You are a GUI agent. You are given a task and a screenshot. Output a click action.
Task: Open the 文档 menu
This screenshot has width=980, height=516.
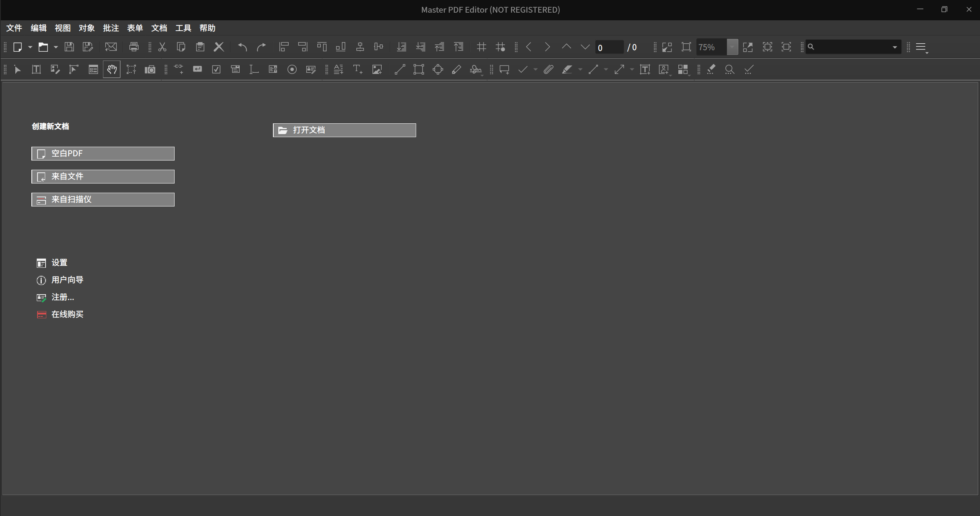[159, 28]
